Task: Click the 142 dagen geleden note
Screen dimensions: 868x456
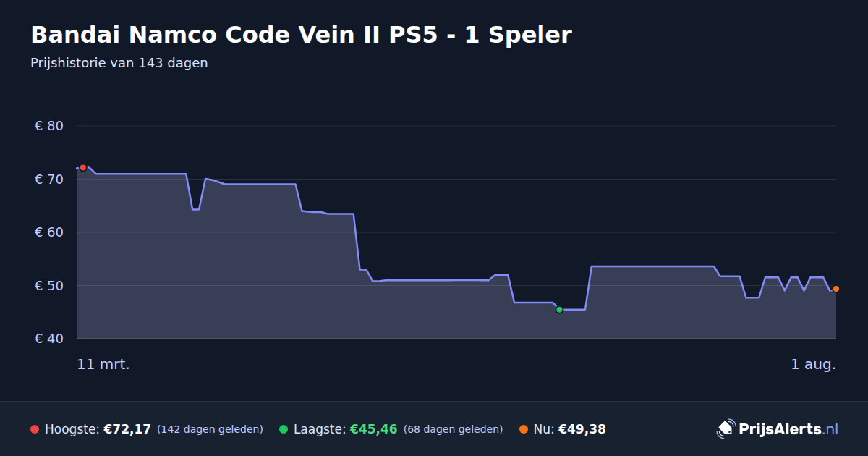Action: coord(210,429)
